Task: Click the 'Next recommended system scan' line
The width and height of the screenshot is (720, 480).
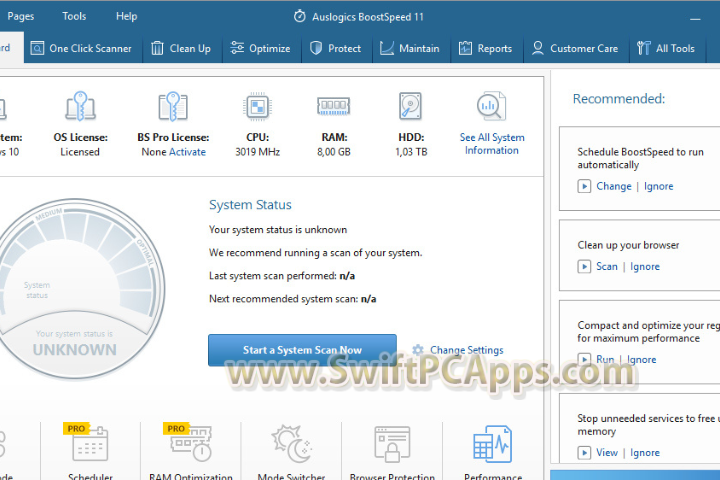Action: tap(292, 299)
